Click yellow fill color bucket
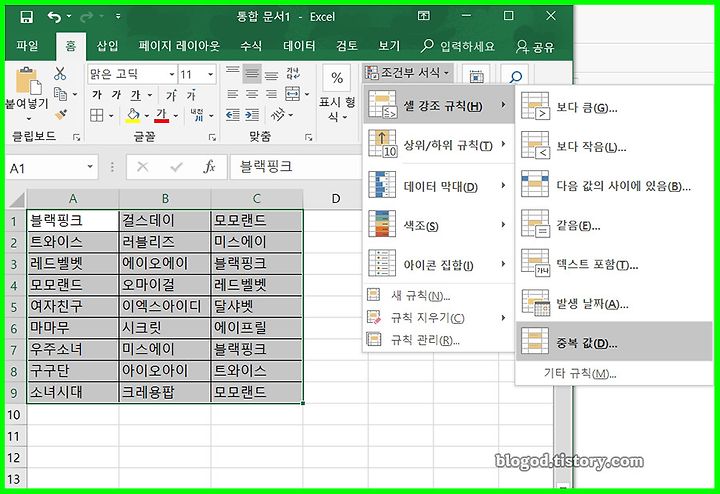The image size is (720, 494). coord(133,115)
